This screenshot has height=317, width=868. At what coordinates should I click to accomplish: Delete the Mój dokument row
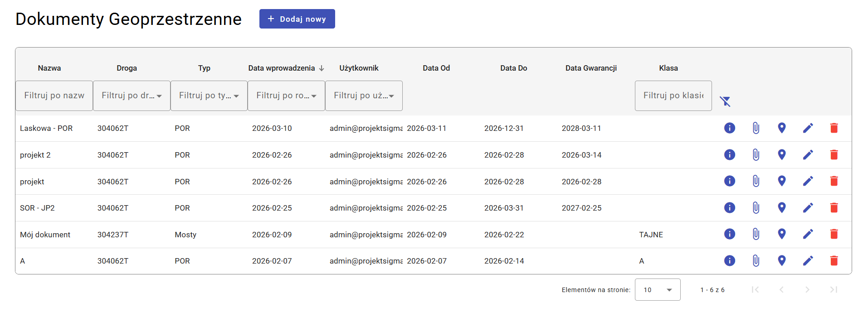(834, 234)
